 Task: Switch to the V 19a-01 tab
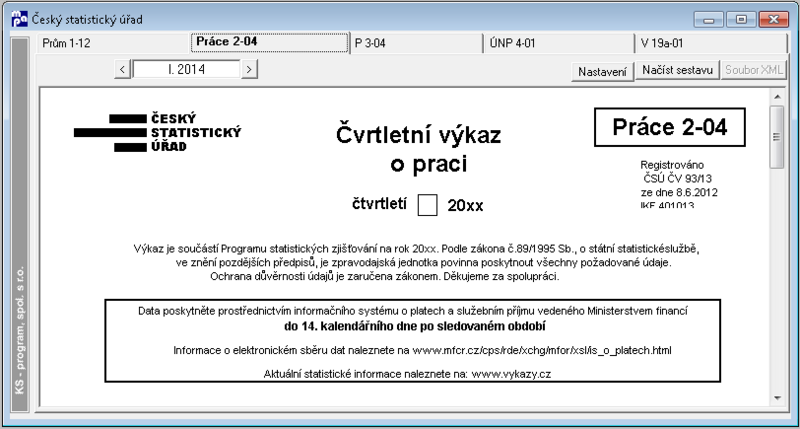coord(711,43)
